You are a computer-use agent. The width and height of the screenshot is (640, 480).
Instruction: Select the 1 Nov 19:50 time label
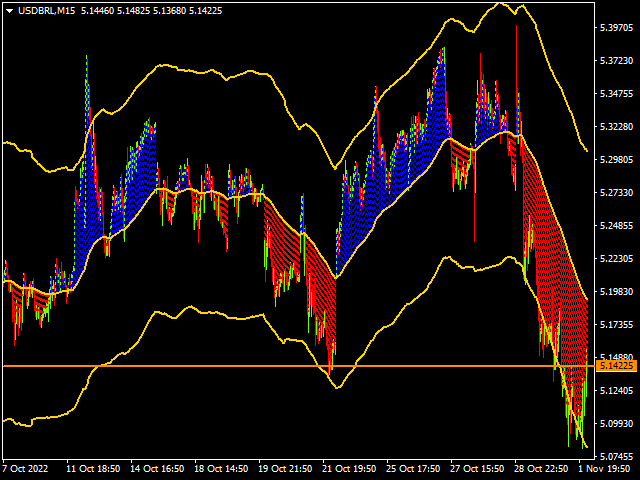click(x=604, y=469)
